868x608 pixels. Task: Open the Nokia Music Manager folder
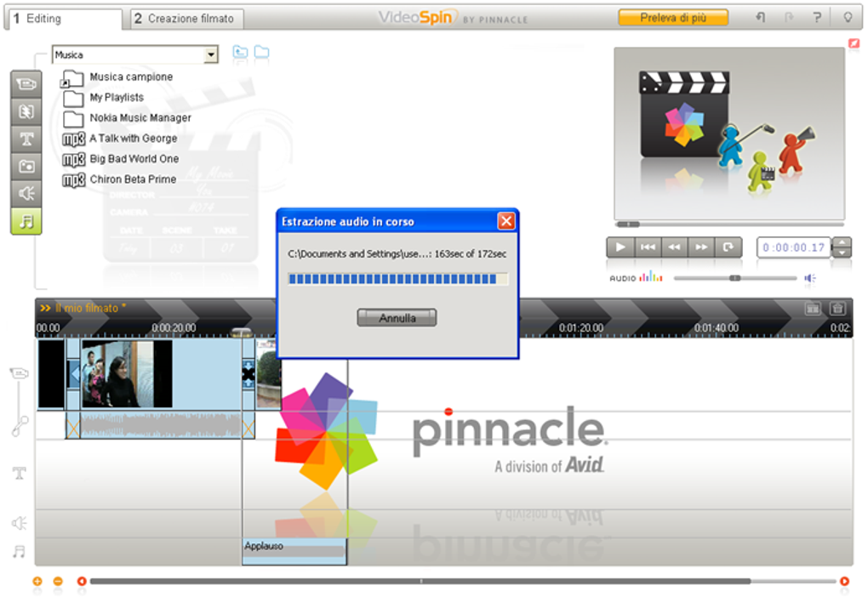point(127,118)
